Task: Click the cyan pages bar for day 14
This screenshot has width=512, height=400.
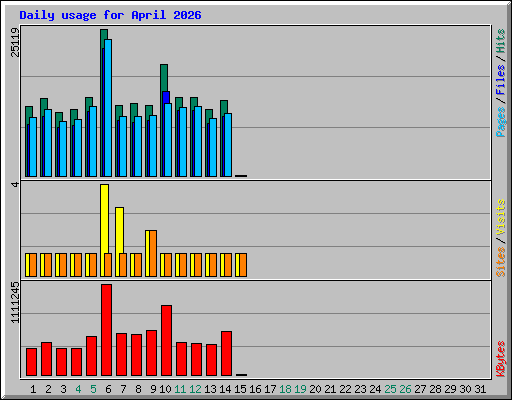Action: [228, 145]
